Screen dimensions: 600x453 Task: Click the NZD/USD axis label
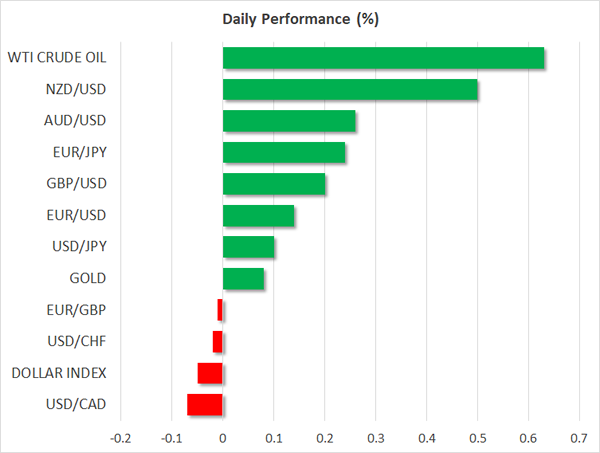click(x=77, y=90)
